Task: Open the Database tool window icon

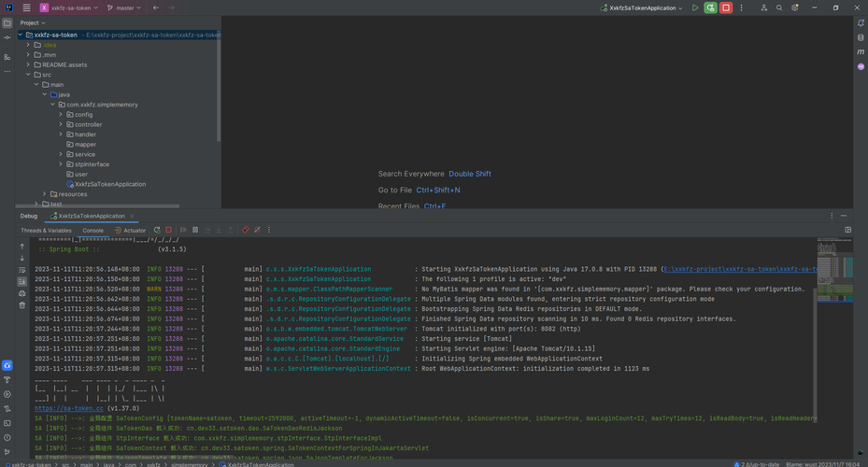Action: point(861,37)
